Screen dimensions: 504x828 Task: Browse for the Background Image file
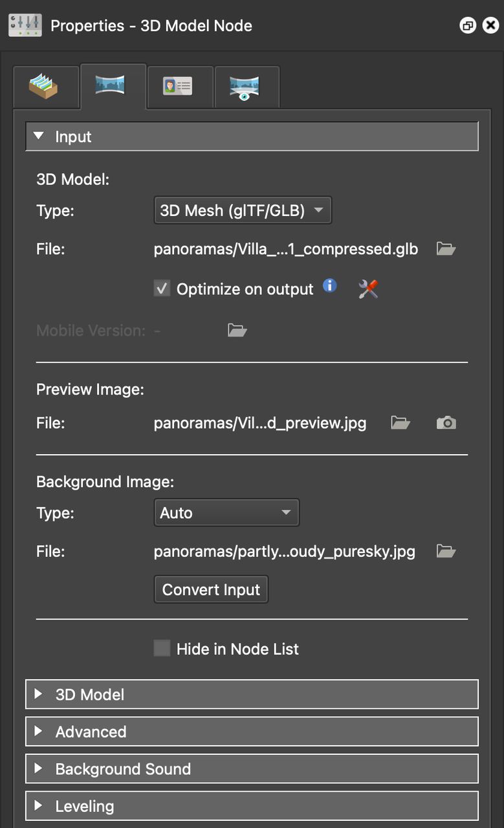click(446, 551)
